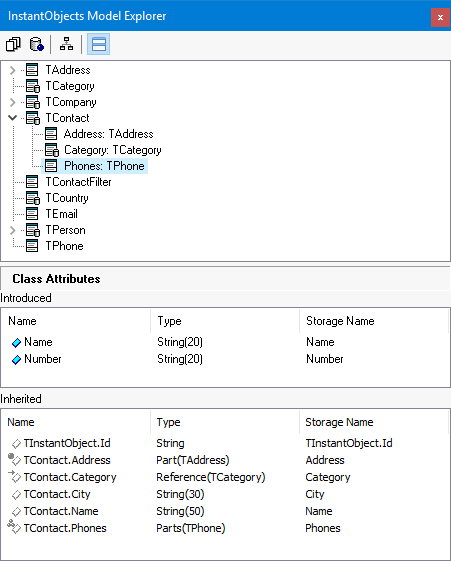Click the Edit Model Units toolbar icon
Screen dimensions: 451x561
pos(13,44)
